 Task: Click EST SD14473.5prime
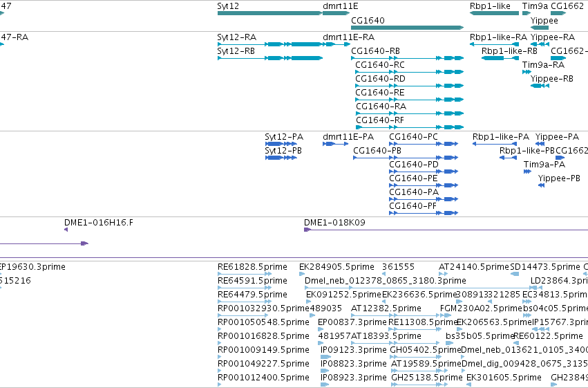[515, 274]
